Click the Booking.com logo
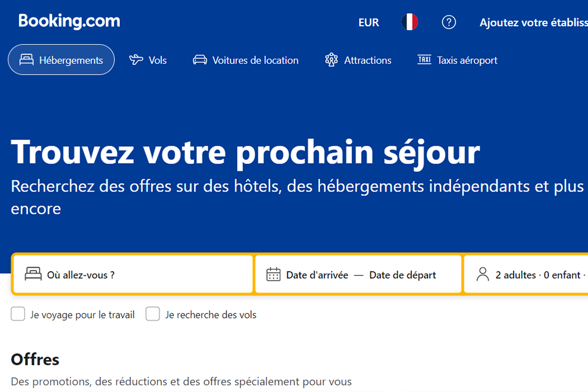The image size is (588, 392). tap(69, 21)
